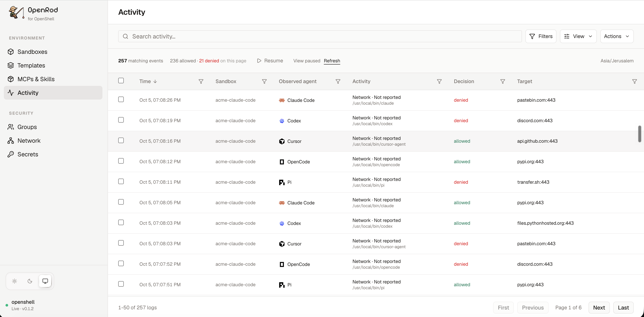This screenshot has width=644, height=317.
Task: Open Observed agent column filter funnel
Action: [338, 82]
